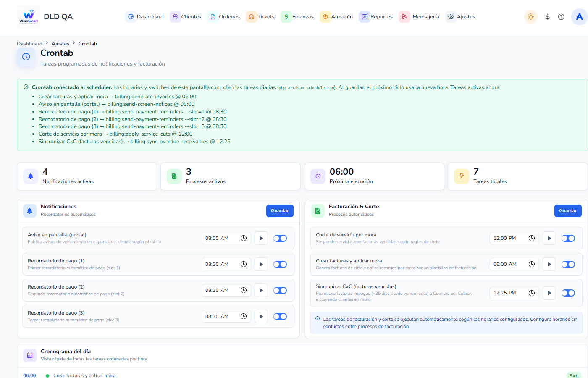Go to Ajustes via breadcrumb
Image resolution: width=588 pixels, height=378 pixels.
[60, 44]
